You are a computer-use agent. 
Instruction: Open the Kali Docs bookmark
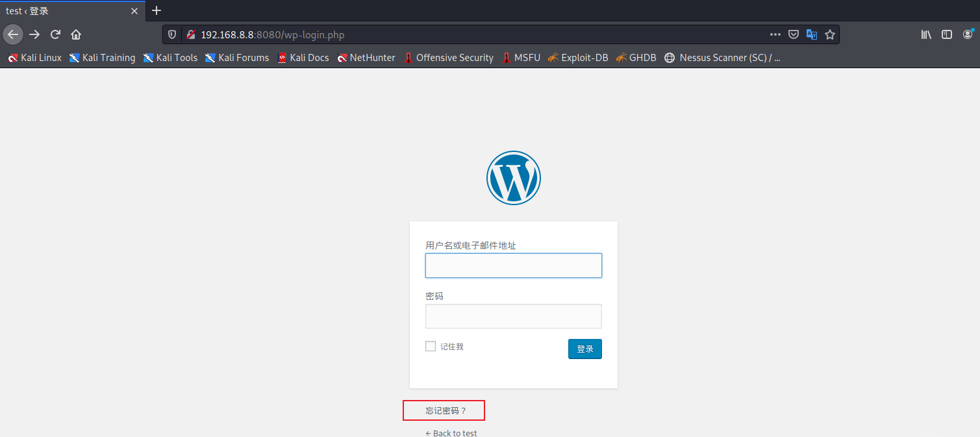click(303, 58)
